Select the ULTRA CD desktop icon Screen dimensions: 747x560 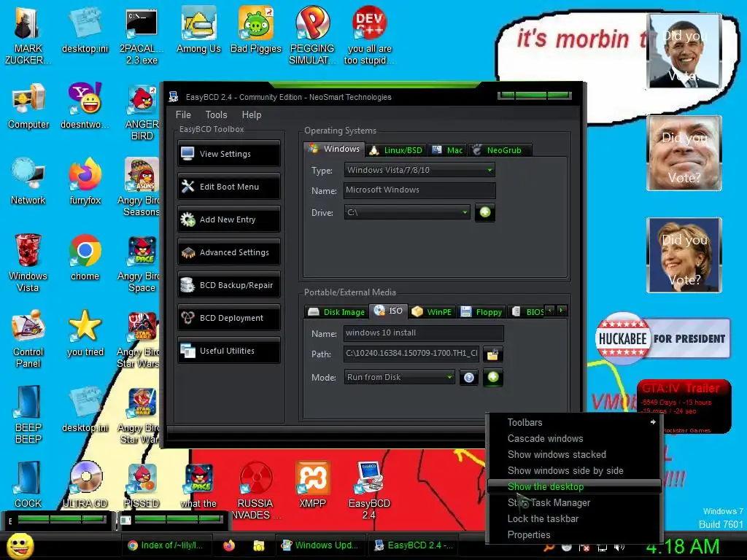point(85,485)
